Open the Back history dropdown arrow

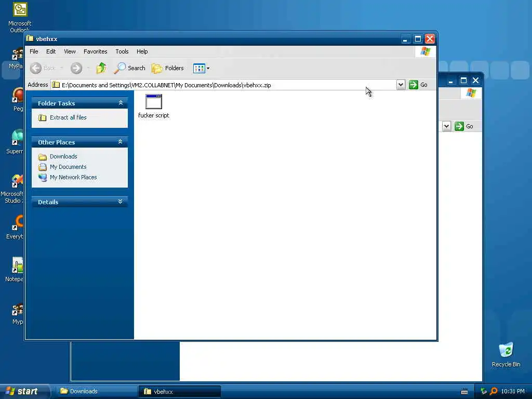coord(61,68)
